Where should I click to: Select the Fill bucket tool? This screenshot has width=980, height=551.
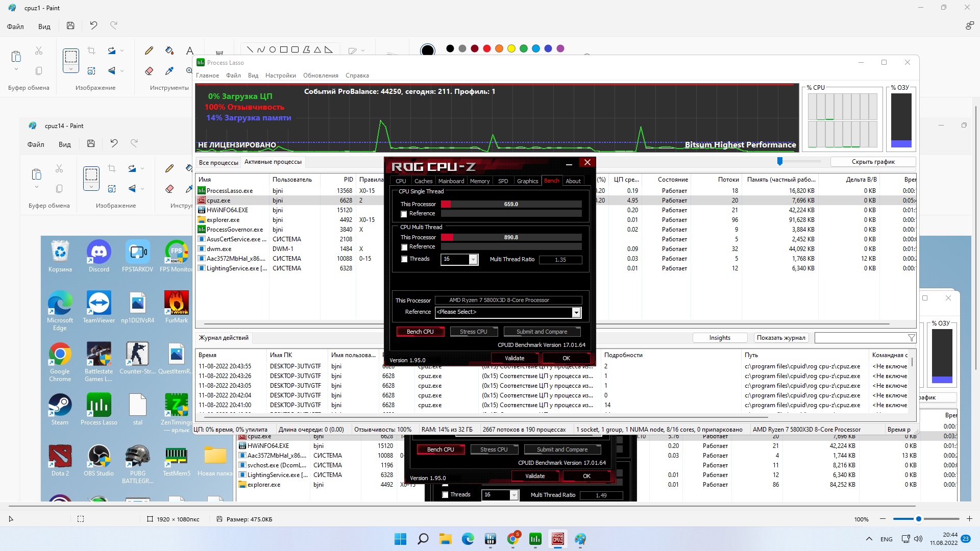coord(169,51)
